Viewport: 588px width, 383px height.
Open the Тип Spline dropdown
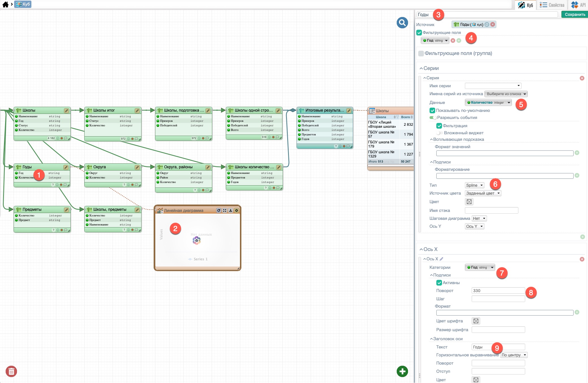(x=474, y=185)
